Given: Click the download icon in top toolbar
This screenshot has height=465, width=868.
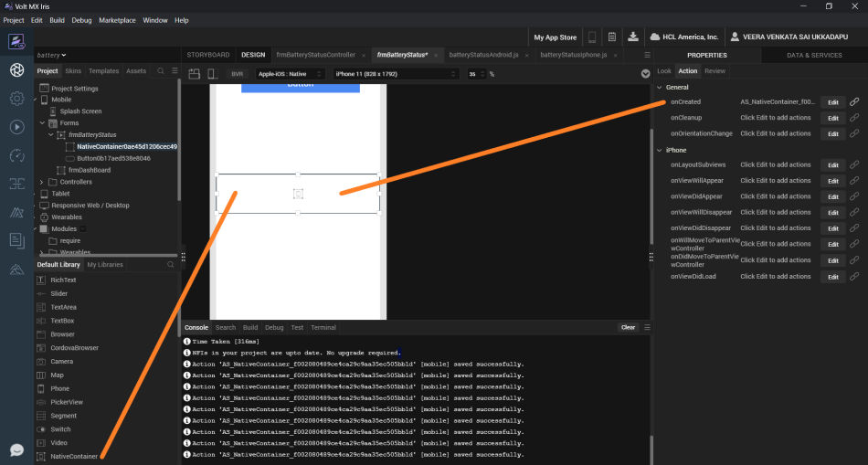Looking at the screenshot, I should pos(633,37).
